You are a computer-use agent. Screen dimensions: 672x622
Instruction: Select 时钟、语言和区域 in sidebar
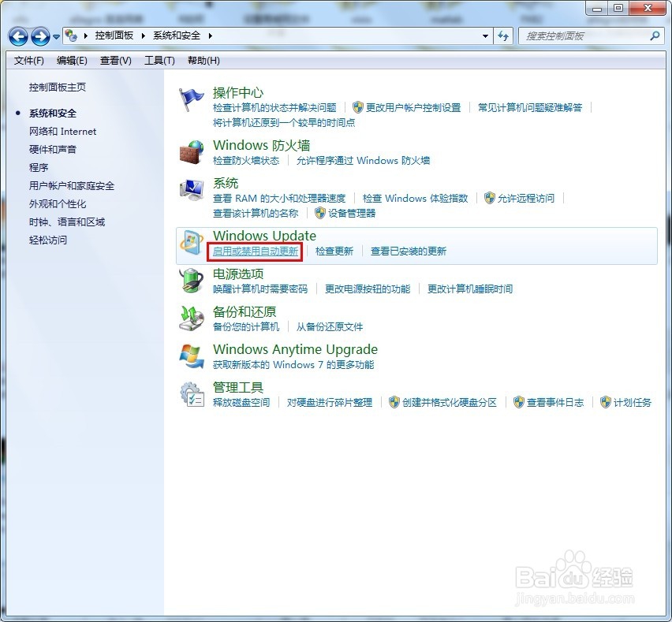pyautogui.click(x=67, y=222)
